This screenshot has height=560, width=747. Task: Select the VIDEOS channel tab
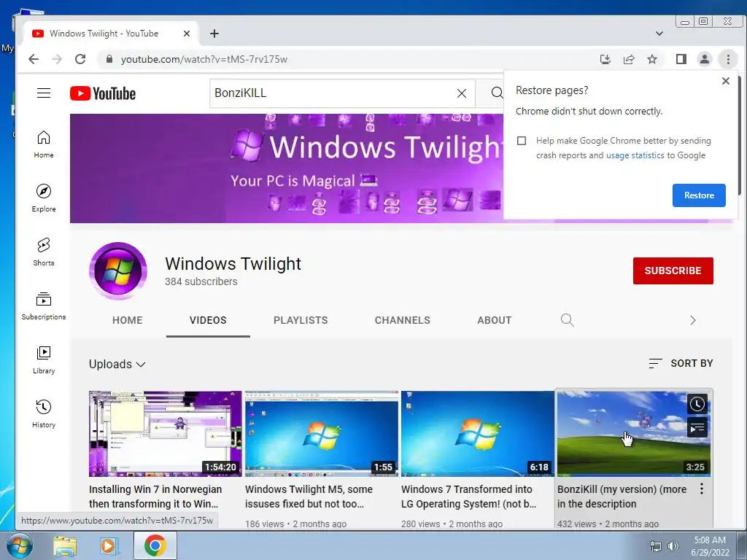208,320
